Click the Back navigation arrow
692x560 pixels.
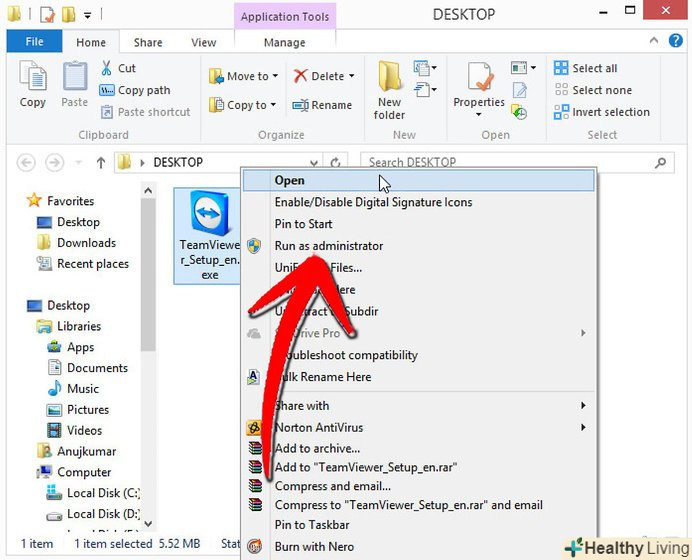(26, 163)
